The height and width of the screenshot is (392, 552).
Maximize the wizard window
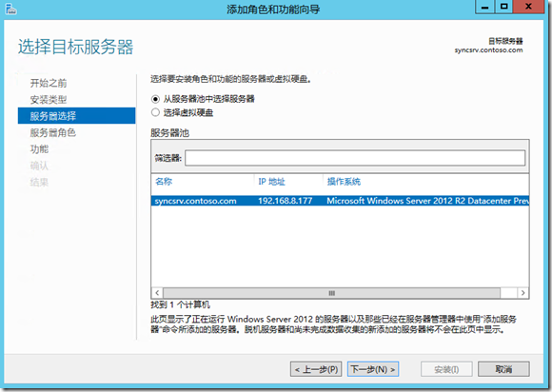503,7
